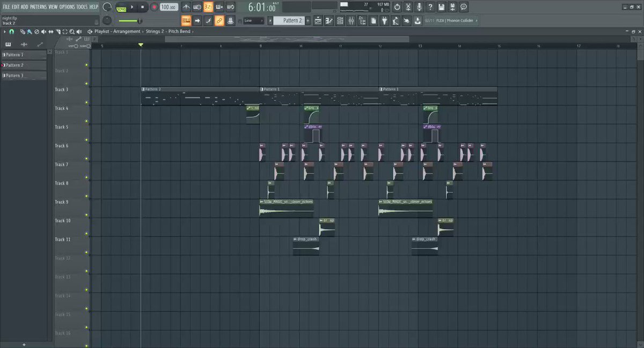Toggle wait for input to start playing
This screenshot has width=644, height=348.
click(197, 7)
